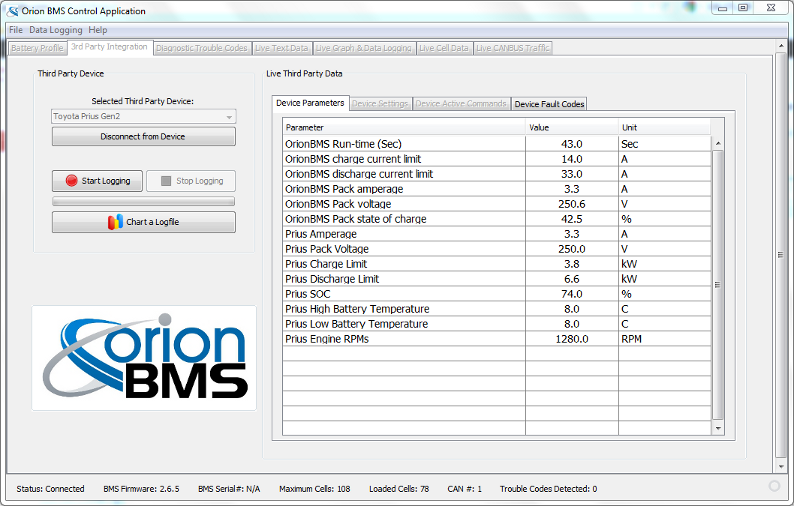Click the 74.0 Prius SOC value

point(572,294)
